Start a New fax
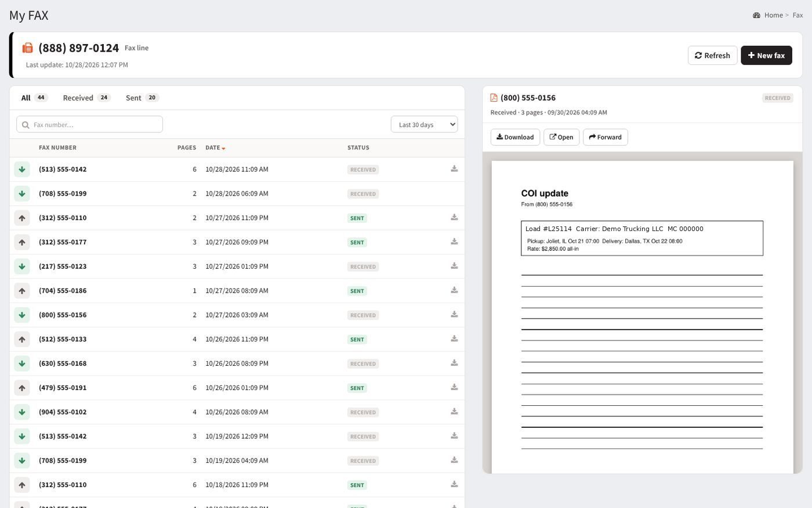The width and height of the screenshot is (812, 508). pos(766,55)
